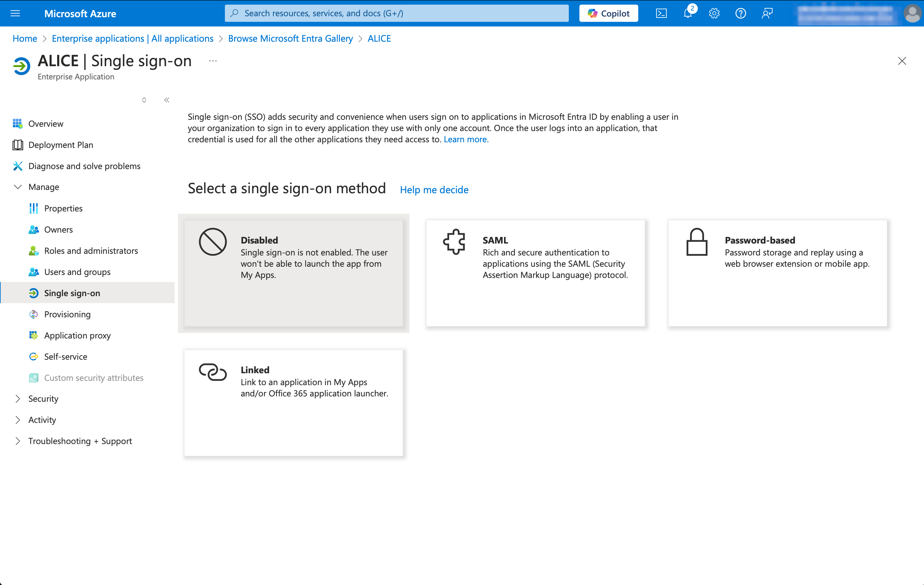924x585 pixels.
Task: Click the ALICE sign-on header icon
Action: click(22, 67)
